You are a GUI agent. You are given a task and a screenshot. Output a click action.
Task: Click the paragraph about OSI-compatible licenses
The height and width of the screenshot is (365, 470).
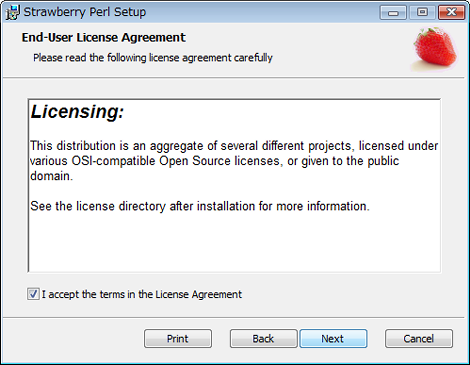[234, 161]
